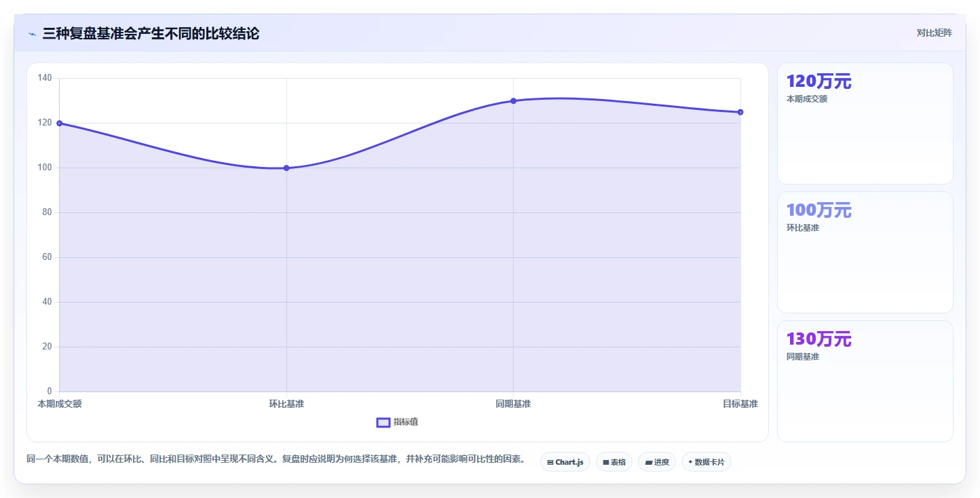Select the 进度 tag chip
This screenshot has width=980, height=498.
(x=657, y=462)
